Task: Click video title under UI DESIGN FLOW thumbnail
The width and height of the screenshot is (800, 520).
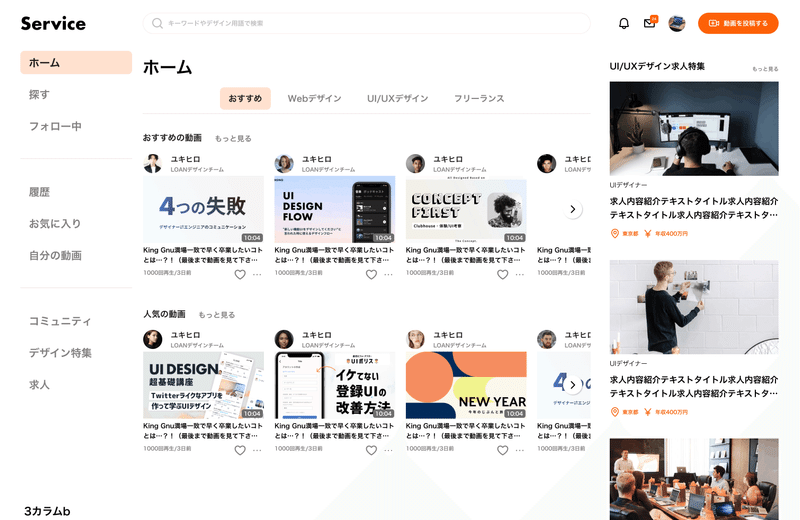Action: click(335, 255)
